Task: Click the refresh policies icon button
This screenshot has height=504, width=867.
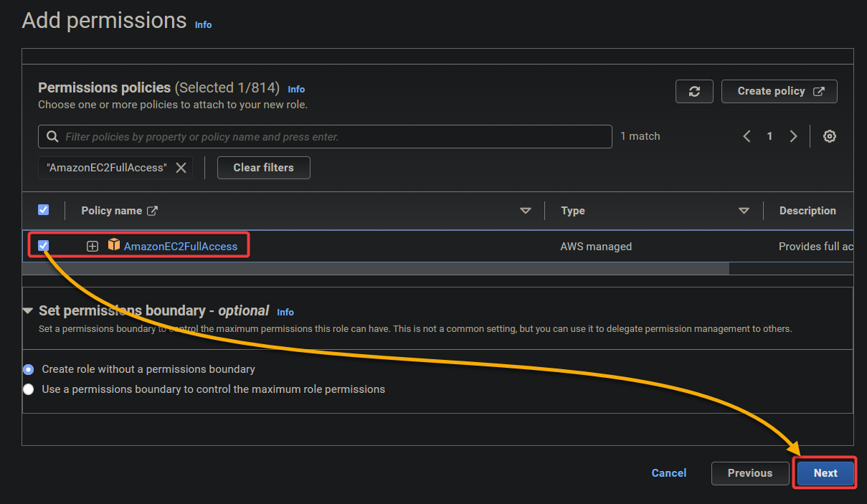Action: coord(694,91)
